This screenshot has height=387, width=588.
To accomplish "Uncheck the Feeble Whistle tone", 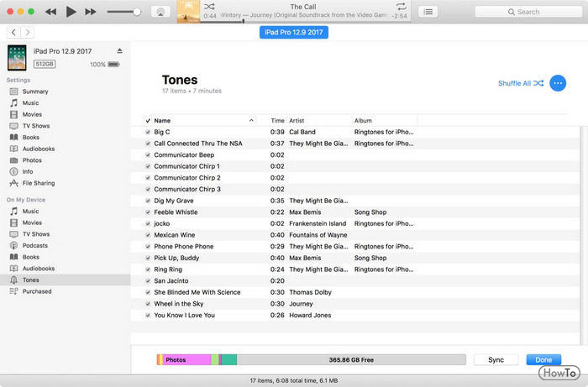I will 148,212.
